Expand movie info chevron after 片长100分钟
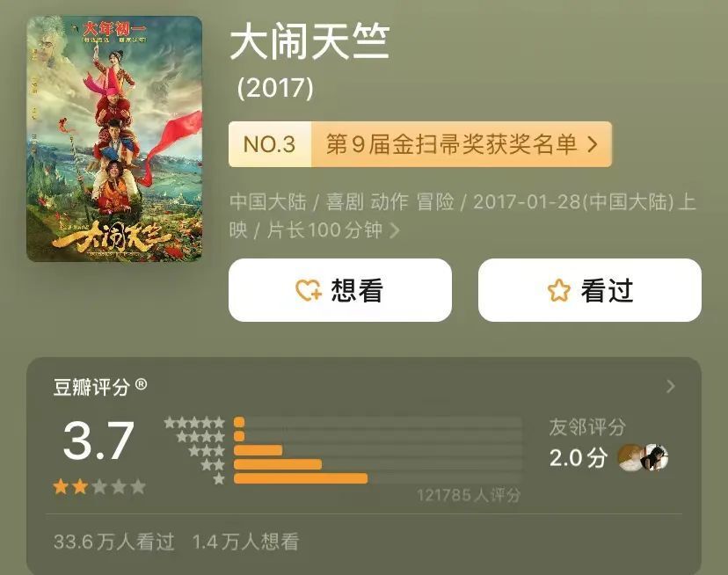728x575 pixels. (394, 229)
